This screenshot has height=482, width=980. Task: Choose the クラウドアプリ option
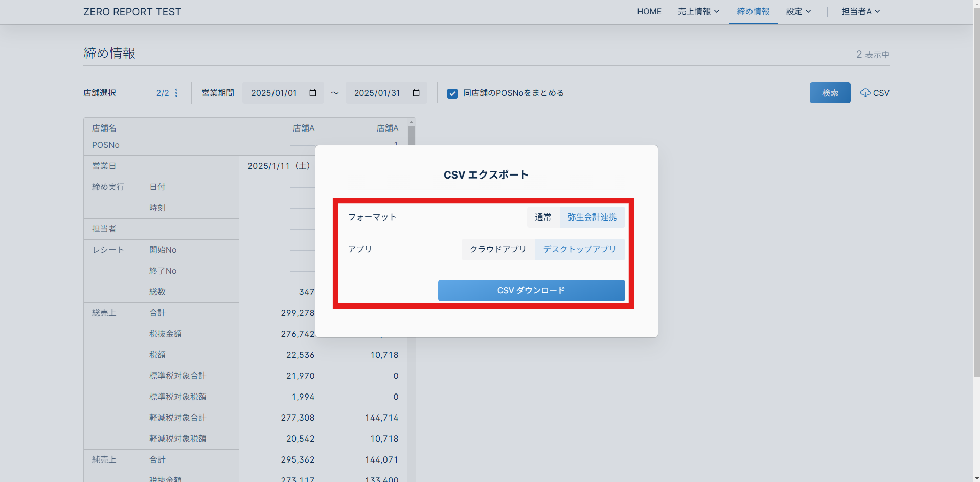point(497,249)
